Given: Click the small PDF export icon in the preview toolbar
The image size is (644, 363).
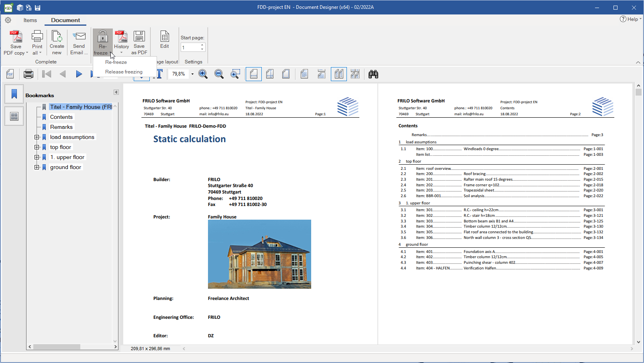Looking at the screenshot, I should coord(10,74).
